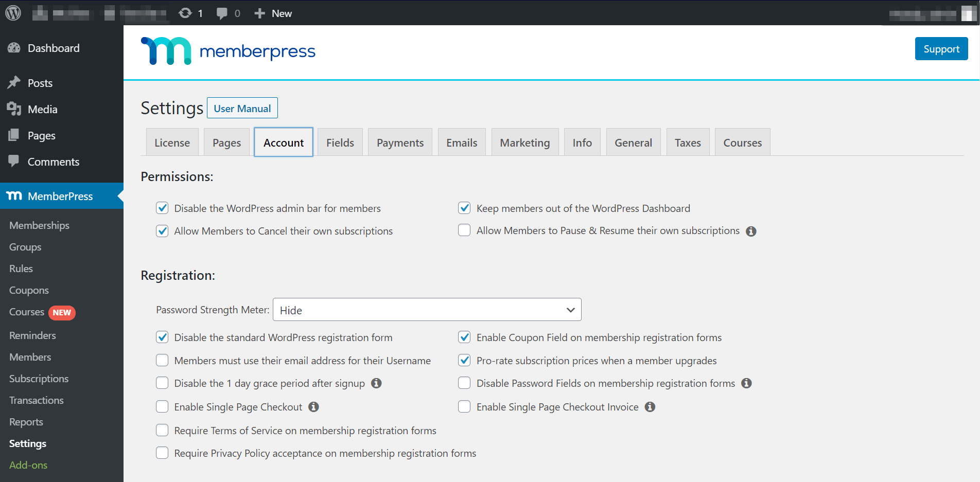Screen dimensions: 980x482
Task: Open the Taxes tab
Action: (x=688, y=142)
